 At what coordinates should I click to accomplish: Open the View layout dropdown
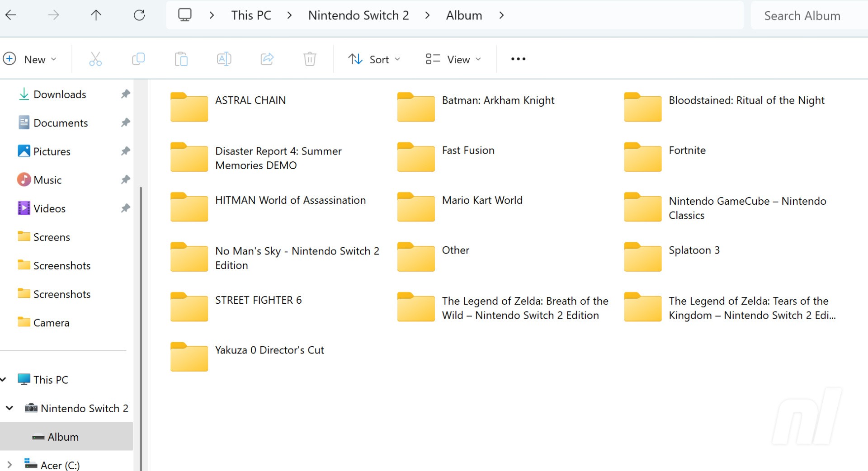[453, 59]
